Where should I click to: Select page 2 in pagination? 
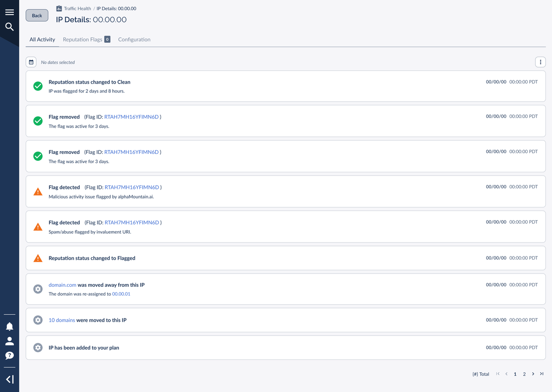pos(524,375)
